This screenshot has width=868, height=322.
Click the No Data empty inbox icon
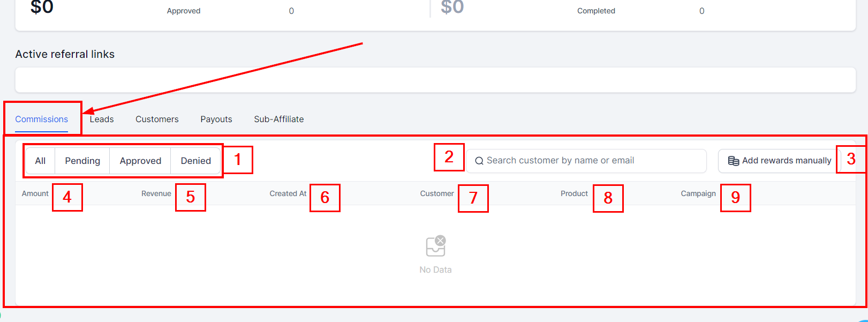click(x=436, y=246)
